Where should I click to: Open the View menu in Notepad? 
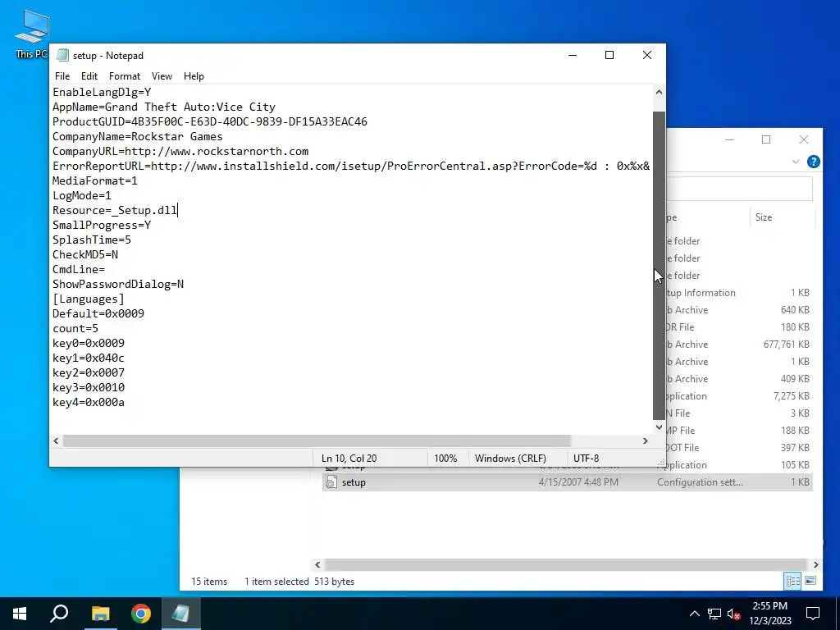(x=162, y=76)
